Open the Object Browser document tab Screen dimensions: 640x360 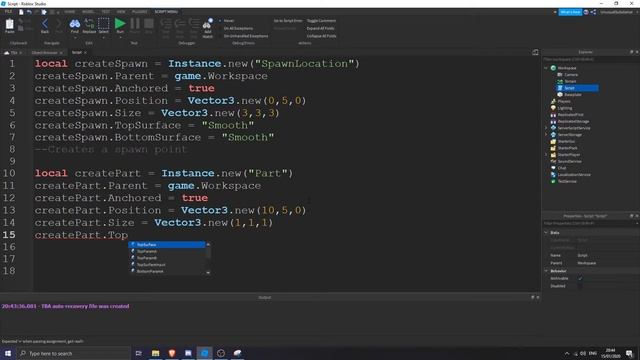click(45, 53)
